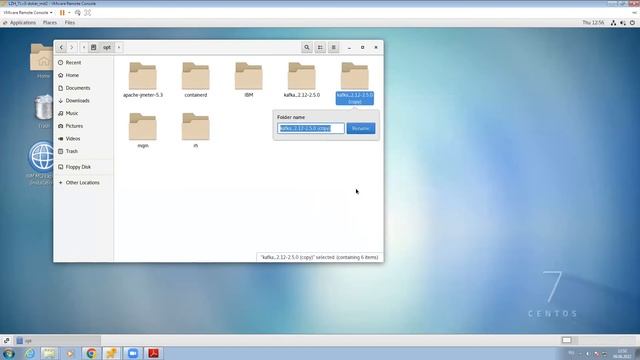
Task: Click the blue Rename button
Action: [x=361, y=128]
